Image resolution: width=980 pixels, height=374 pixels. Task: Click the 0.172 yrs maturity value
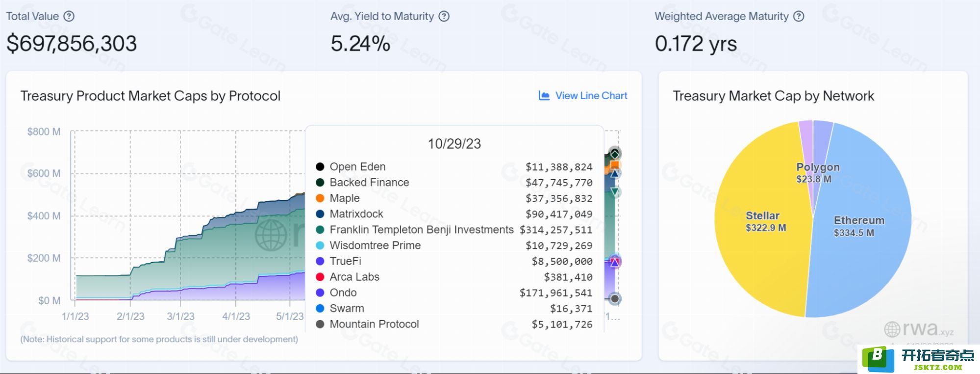coord(696,44)
